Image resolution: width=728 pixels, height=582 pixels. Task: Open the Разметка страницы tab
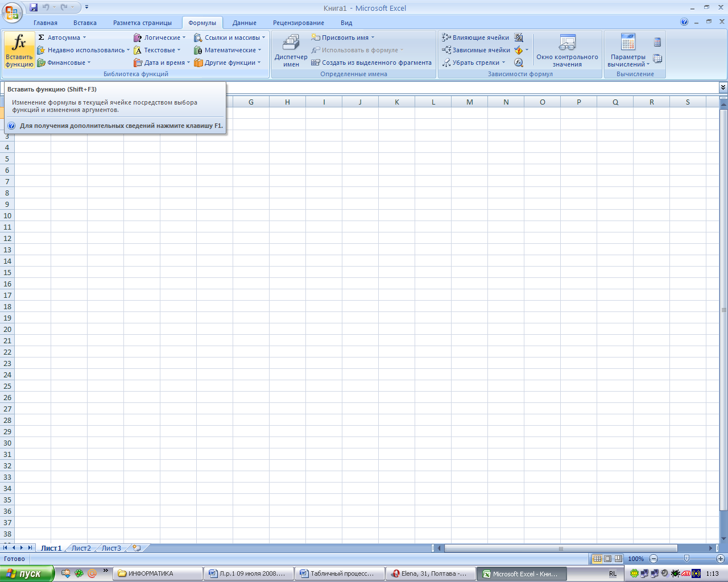click(142, 23)
